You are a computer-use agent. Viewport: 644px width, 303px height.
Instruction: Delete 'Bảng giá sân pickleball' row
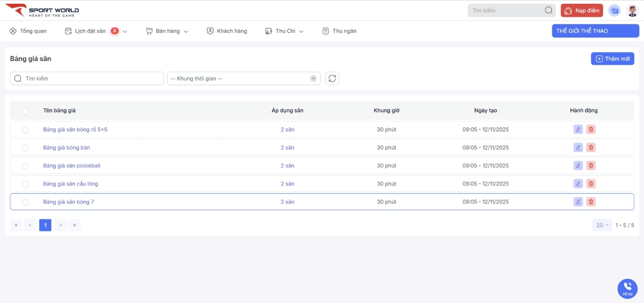pos(591,165)
